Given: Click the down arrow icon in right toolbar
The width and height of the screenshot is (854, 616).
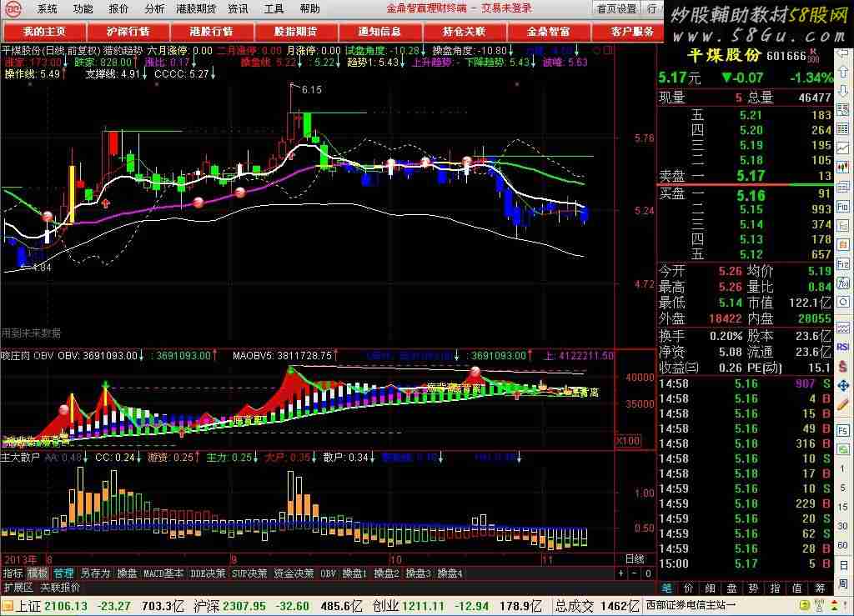Looking at the screenshot, I should tap(843, 90).
